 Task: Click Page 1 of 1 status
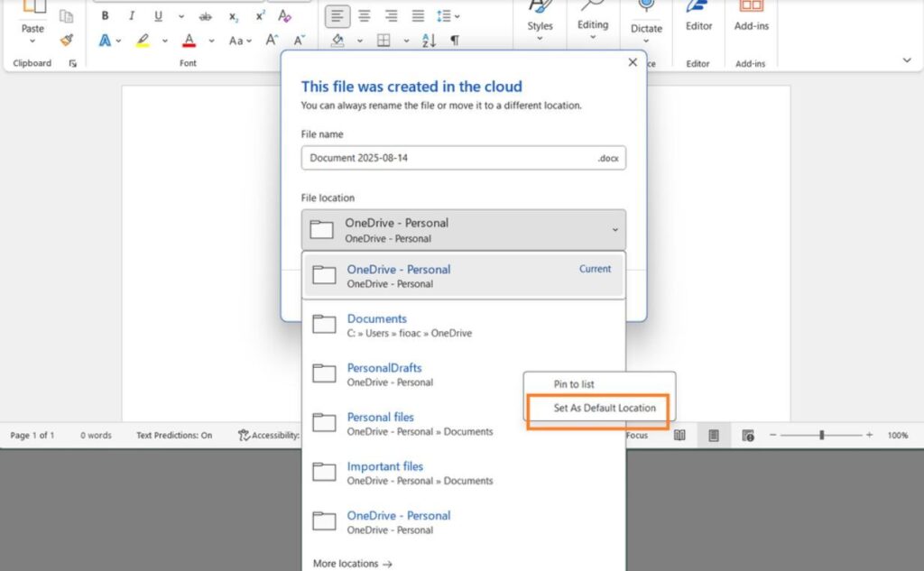32,436
